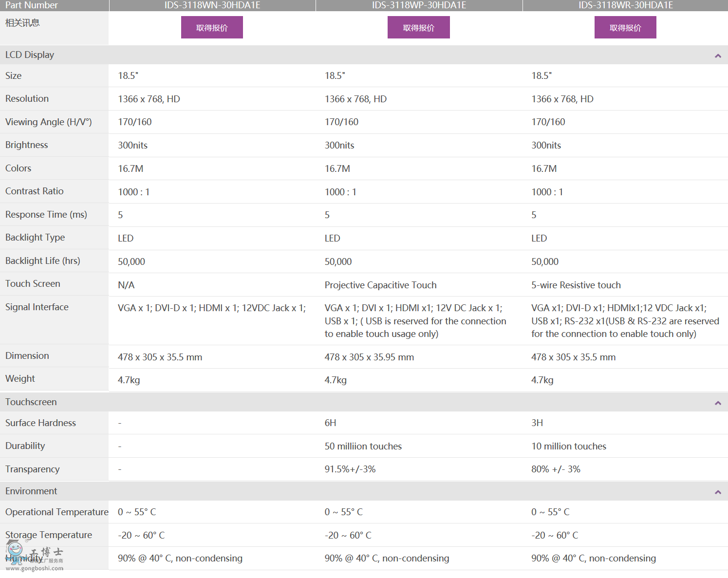Click 取得报价 button under IDS-3118WN-30HDA1E

point(212,28)
